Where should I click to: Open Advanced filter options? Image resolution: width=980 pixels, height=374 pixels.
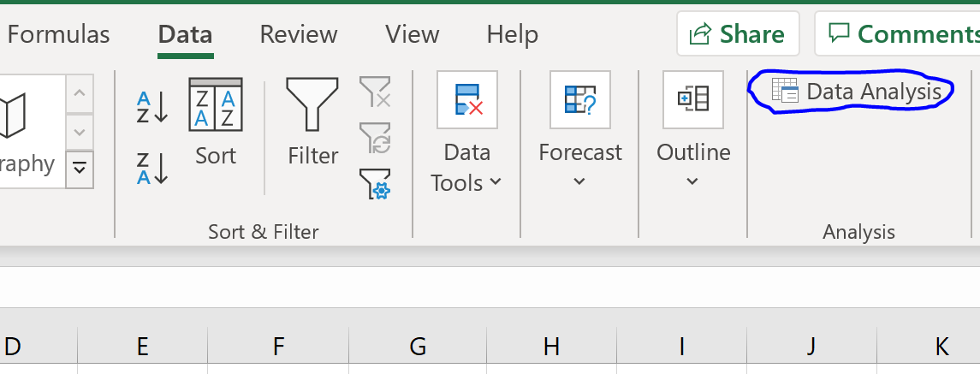[x=375, y=183]
